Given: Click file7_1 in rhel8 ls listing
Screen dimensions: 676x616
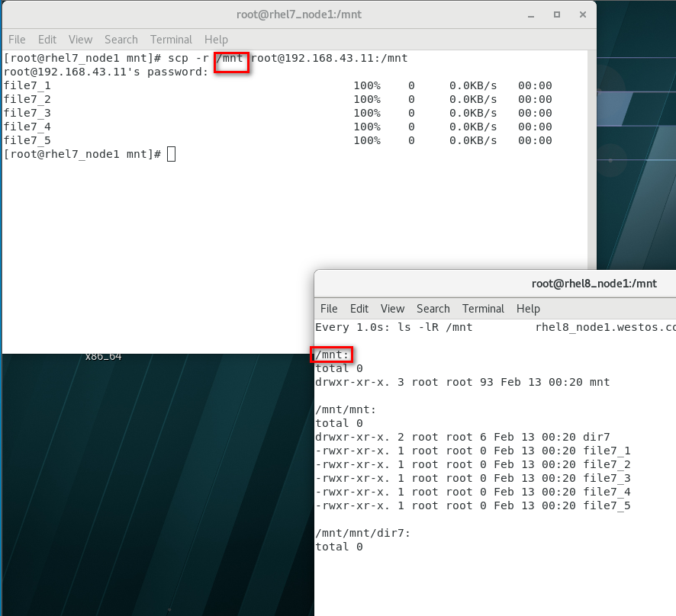Looking at the screenshot, I should point(607,451).
